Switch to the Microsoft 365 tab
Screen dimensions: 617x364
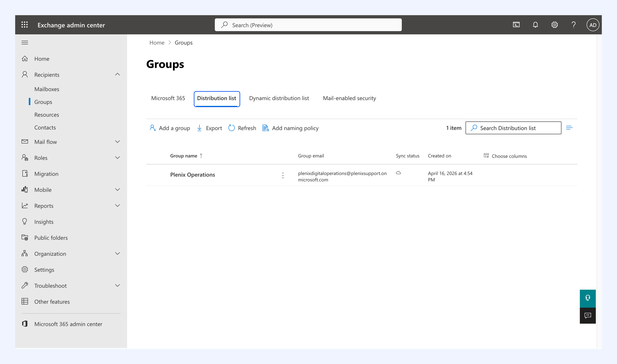(x=168, y=98)
